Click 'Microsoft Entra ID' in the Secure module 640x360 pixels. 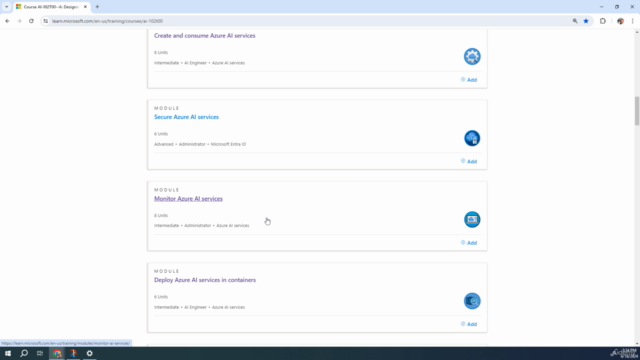click(228, 144)
